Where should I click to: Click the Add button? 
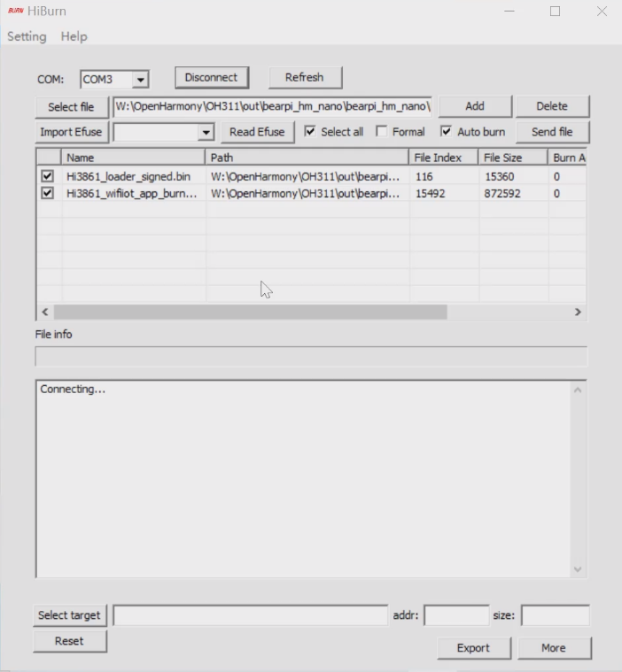pos(475,106)
